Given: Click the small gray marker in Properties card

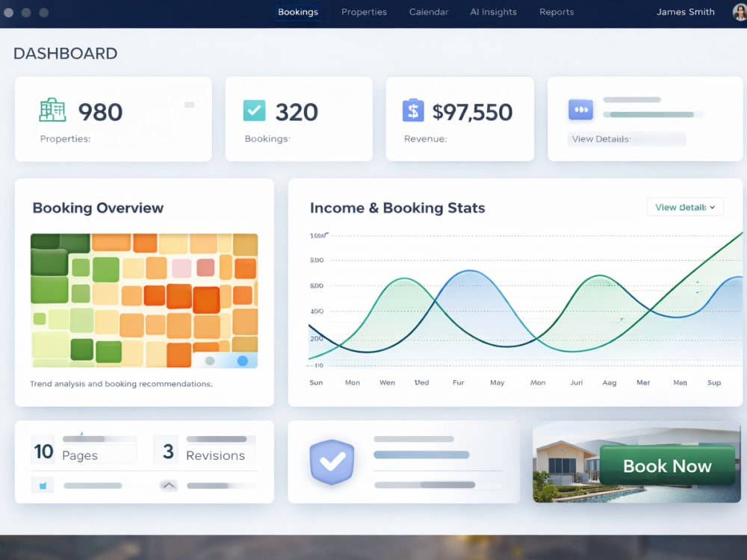Looking at the screenshot, I should click(x=189, y=105).
